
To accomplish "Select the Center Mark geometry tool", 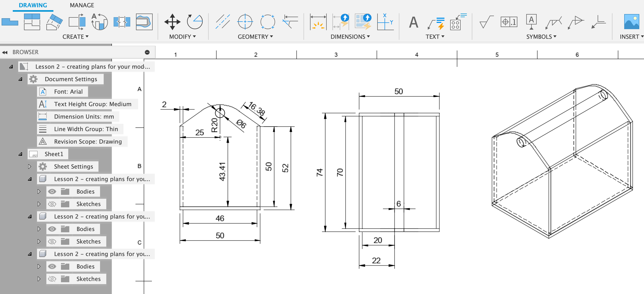I will click(245, 22).
